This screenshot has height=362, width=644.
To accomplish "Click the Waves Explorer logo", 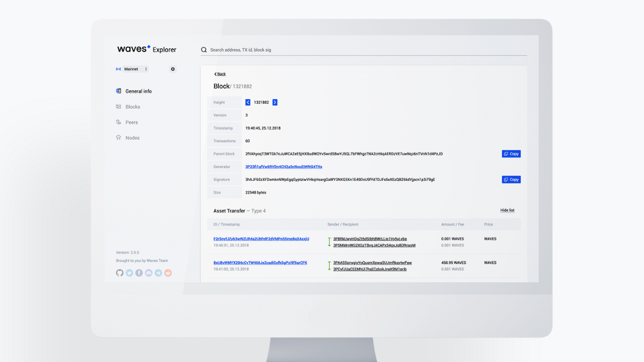I will [x=146, y=49].
